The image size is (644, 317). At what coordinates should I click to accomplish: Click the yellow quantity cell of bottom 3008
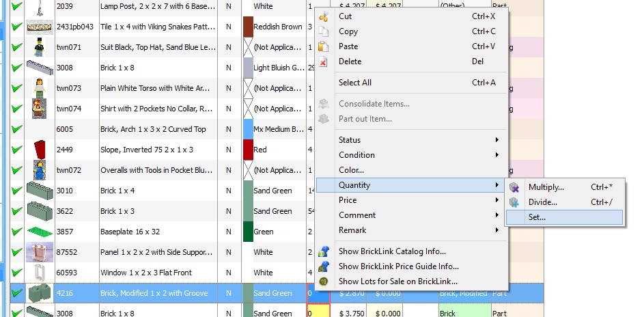coord(318,310)
